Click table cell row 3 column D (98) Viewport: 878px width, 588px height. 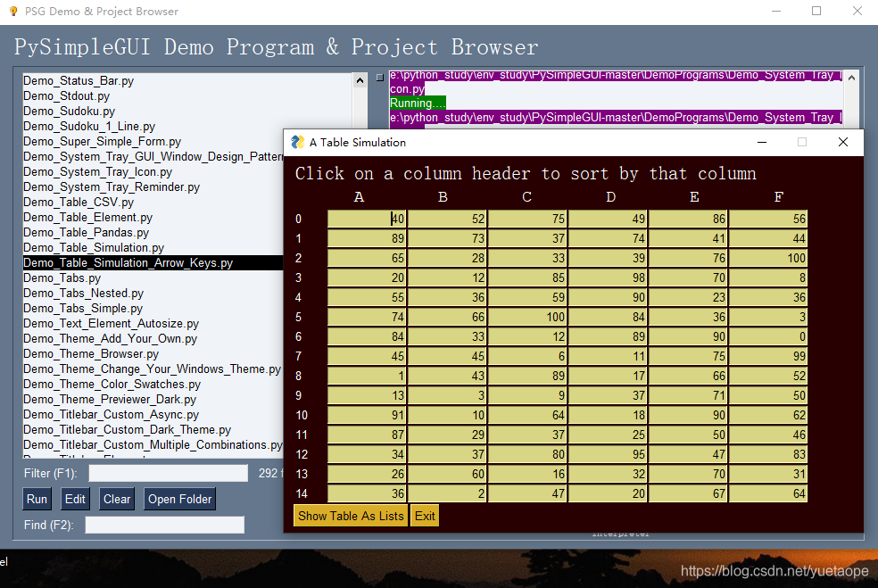click(x=608, y=277)
